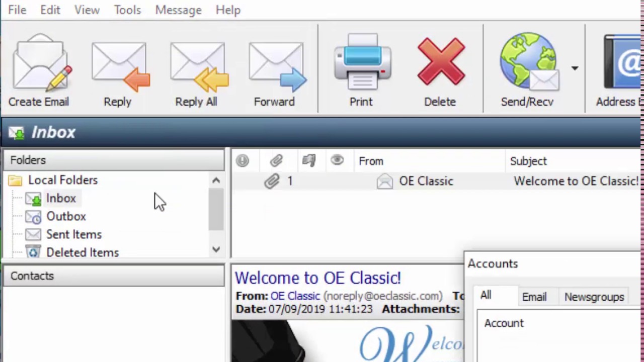Click the paperclip on OE Classic message
The width and height of the screenshot is (644, 362).
272,181
